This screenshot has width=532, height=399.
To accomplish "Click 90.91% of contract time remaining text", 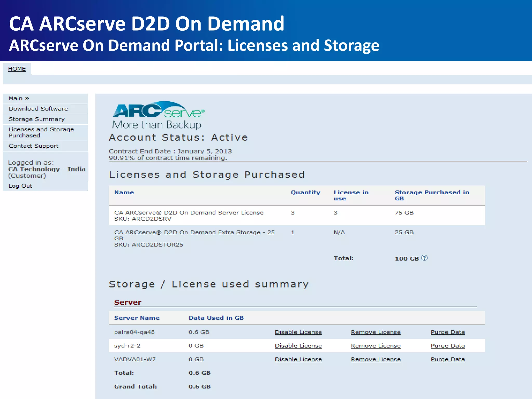I will tap(168, 158).
